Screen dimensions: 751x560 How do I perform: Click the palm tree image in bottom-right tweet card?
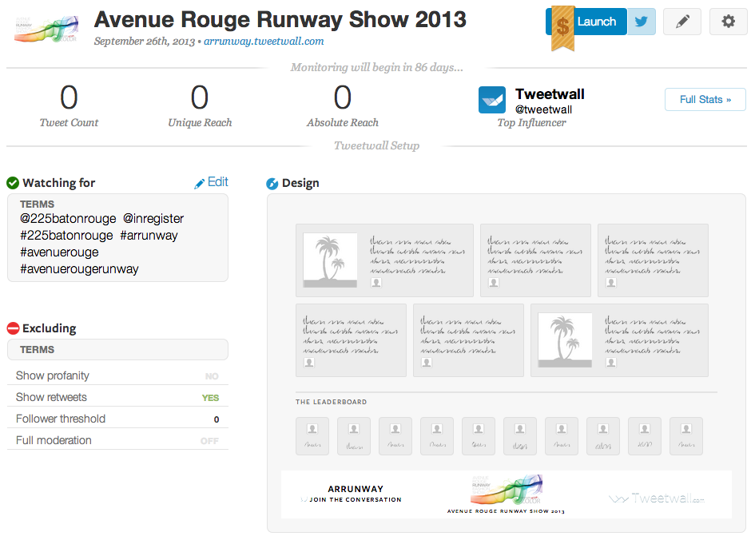(565, 340)
